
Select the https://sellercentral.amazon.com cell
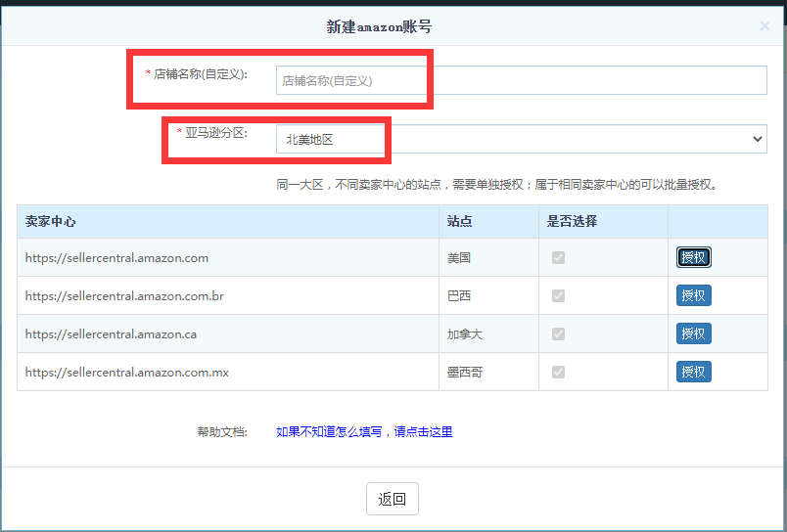pos(228,258)
